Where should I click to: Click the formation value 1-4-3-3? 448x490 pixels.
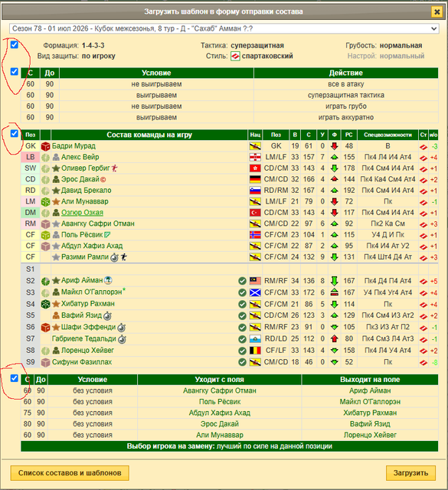pos(93,46)
